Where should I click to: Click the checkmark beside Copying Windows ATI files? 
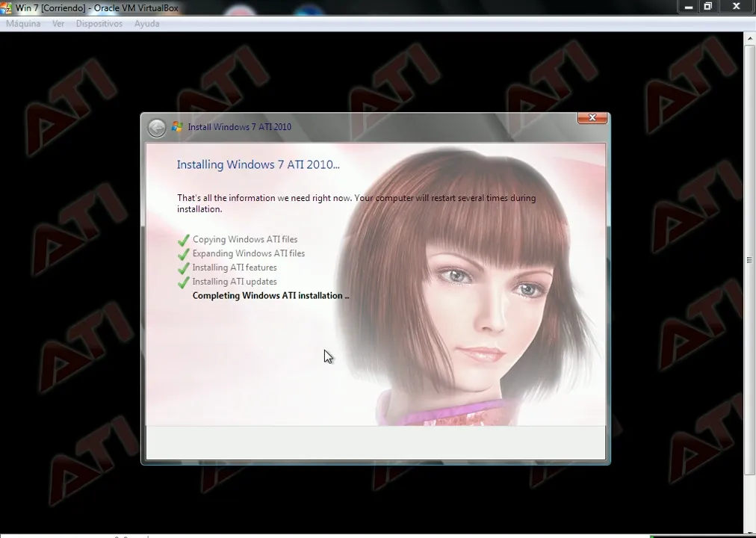click(x=183, y=240)
